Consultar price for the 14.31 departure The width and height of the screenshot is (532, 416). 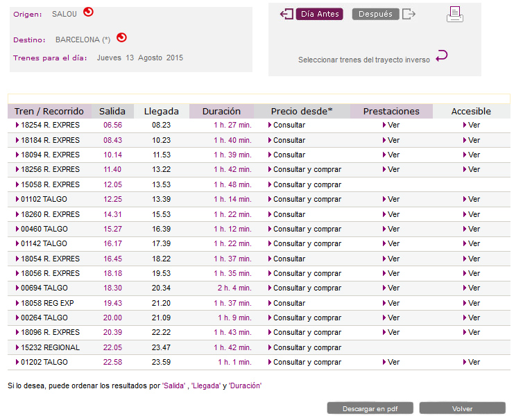[x=286, y=215]
